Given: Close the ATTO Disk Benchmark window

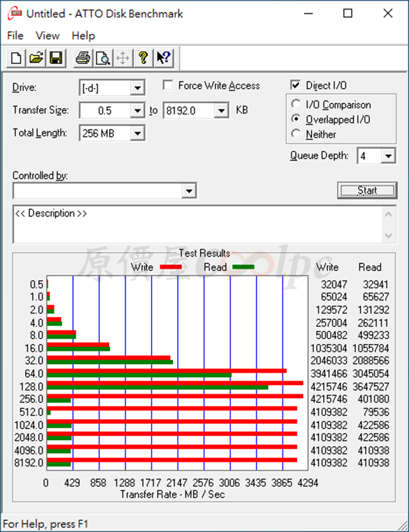Looking at the screenshot, I should coord(388,14).
